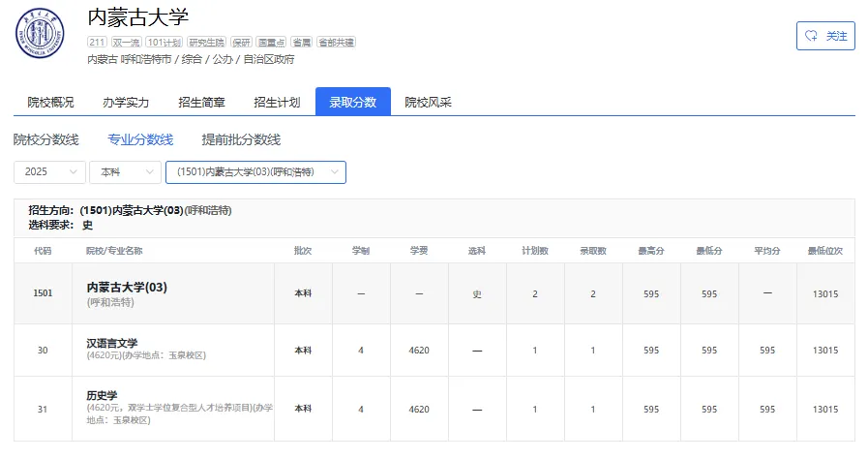The width and height of the screenshot is (868, 459).
Task: Click the 最低分 column header
Action: click(x=709, y=251)
